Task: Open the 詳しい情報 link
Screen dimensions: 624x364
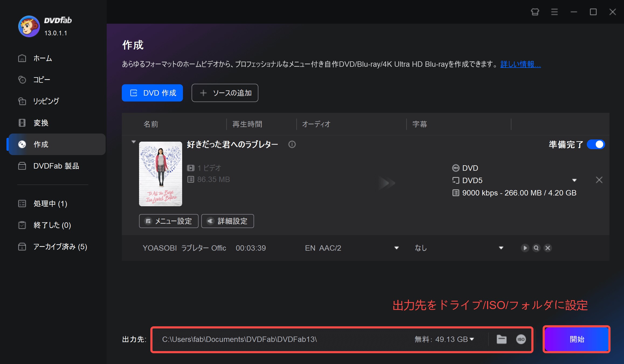Action: [x=520, y=64]
